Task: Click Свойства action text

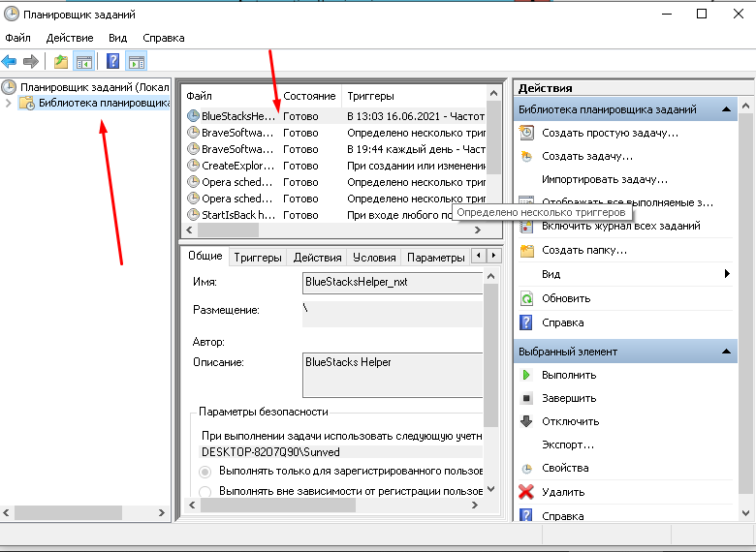Action: click(x=565, y=468)
